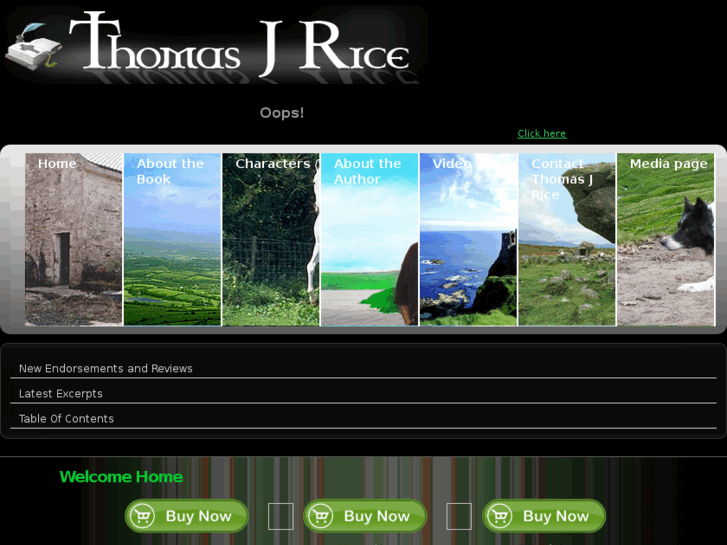This screenshot has width=727, height=545.
Task: Click the cart icon on last Buy Now
Action: click(500, 516)
